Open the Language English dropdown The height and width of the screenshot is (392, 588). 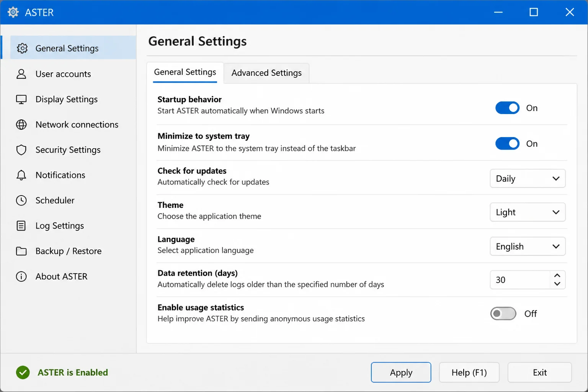pos(528,246)
